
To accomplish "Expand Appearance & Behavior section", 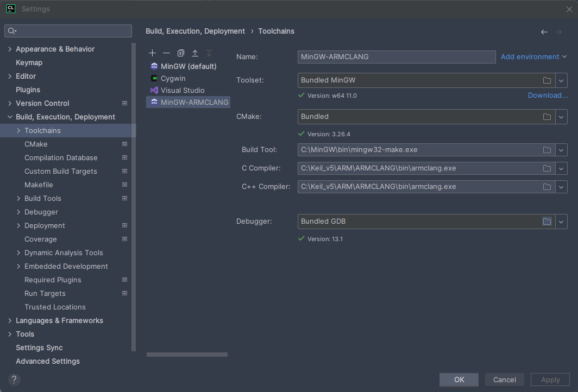I will [10, 49].
